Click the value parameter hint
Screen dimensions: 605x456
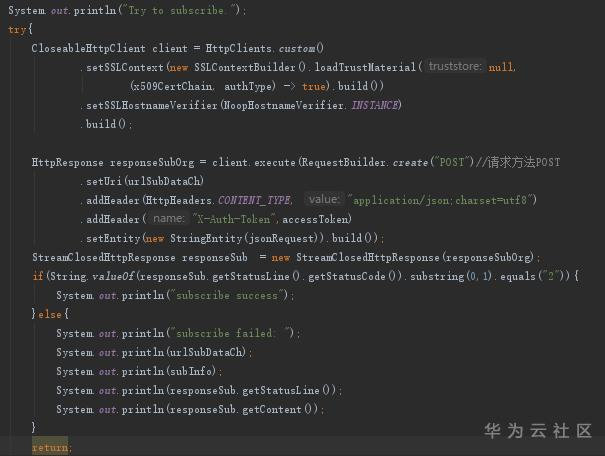point(324,199)
